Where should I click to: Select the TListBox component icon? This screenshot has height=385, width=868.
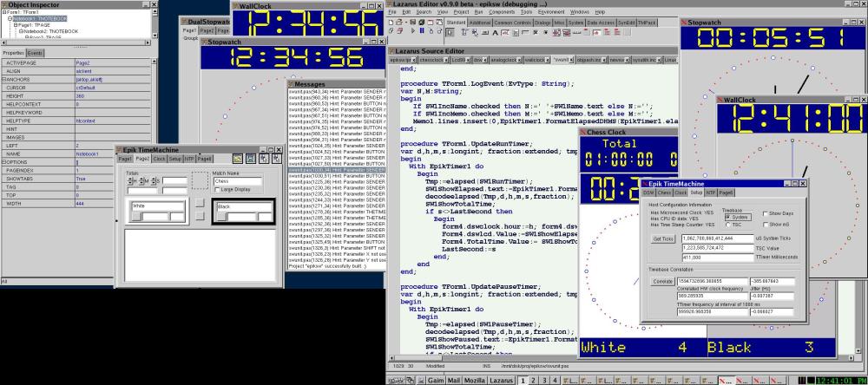556,32
